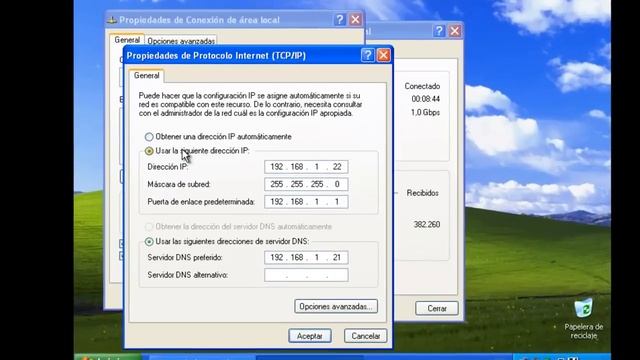Select General tab in Conexión de área local
The height and width of the screenshot is (360, 640).
tap(127, 40)
